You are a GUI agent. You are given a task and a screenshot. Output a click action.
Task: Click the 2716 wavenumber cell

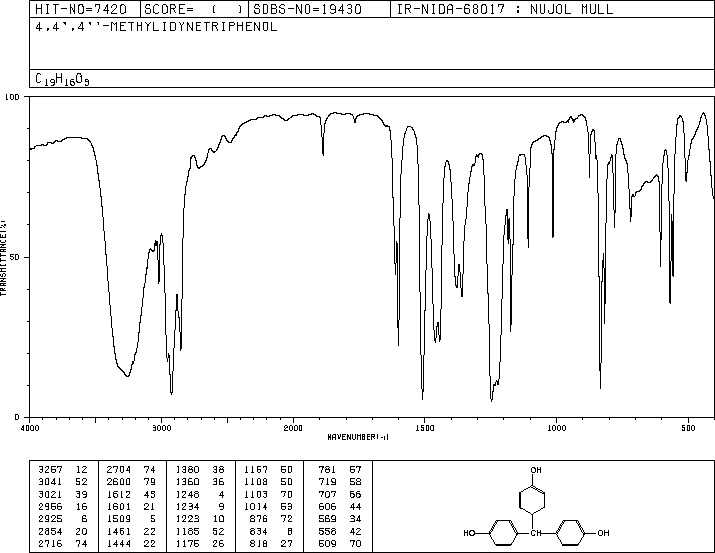pyautogui.click(x=50, y=543)
